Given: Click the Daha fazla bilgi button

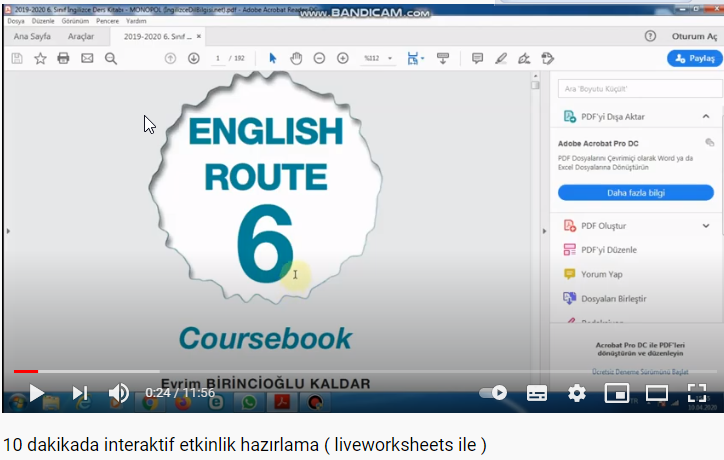Looking at the screenshot, I should click(x=636, y=193).
